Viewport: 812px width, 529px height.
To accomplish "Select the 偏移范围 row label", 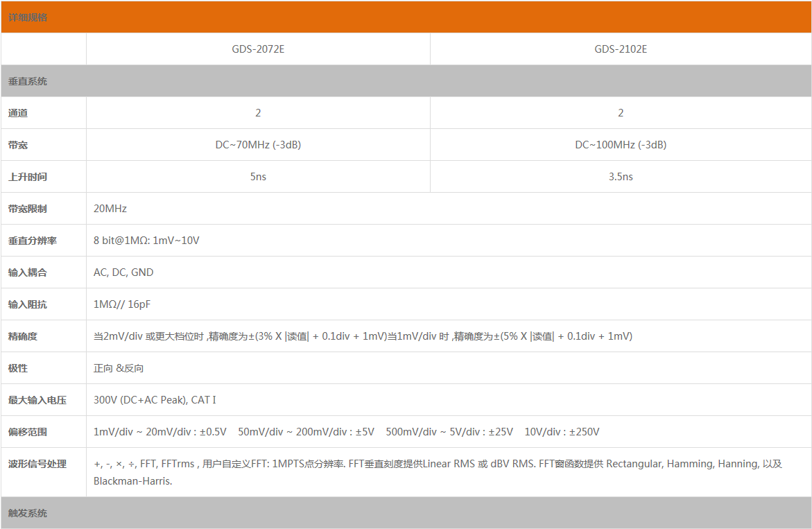I will 28,432.
